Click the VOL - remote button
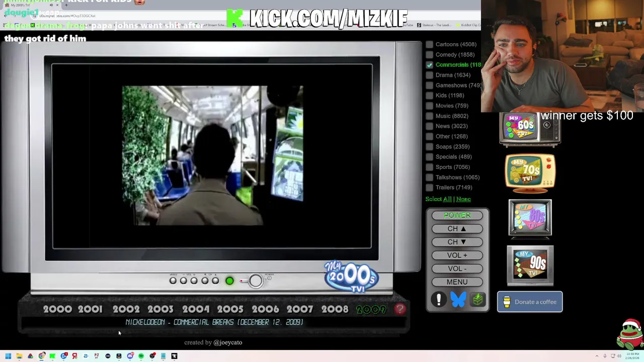644x362 pixels. [x=457, y=268]
